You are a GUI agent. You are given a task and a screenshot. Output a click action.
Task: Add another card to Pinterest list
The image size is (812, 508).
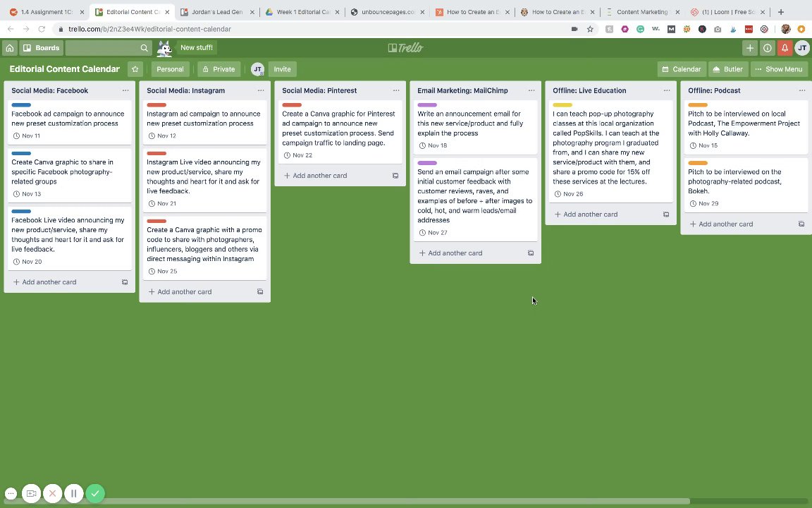315,176
